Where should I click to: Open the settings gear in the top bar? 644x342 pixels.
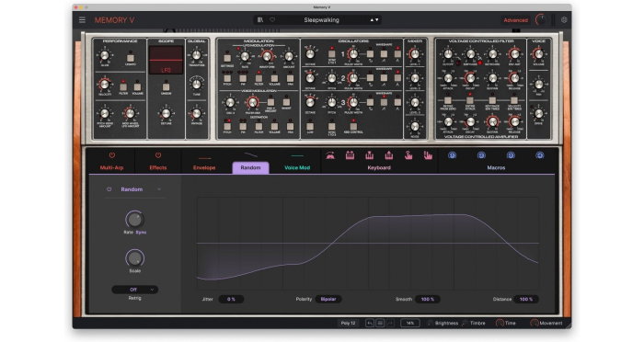click(x=564, y=19)
